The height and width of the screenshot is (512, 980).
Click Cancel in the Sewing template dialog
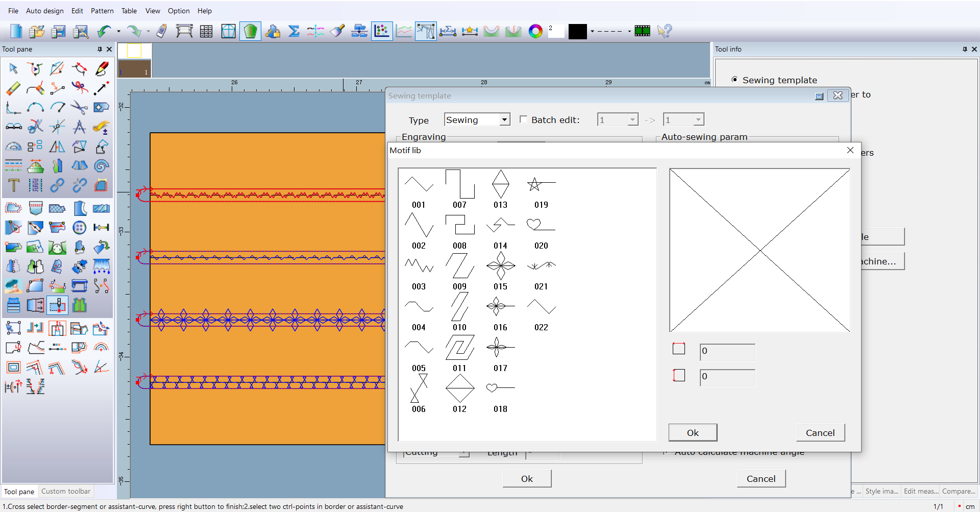(761, 478)
